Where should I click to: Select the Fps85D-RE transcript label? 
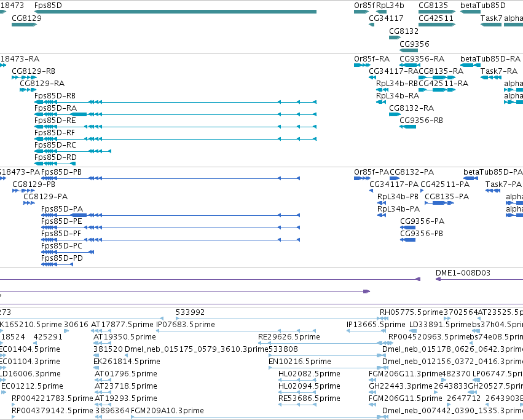tap(55, 121)
